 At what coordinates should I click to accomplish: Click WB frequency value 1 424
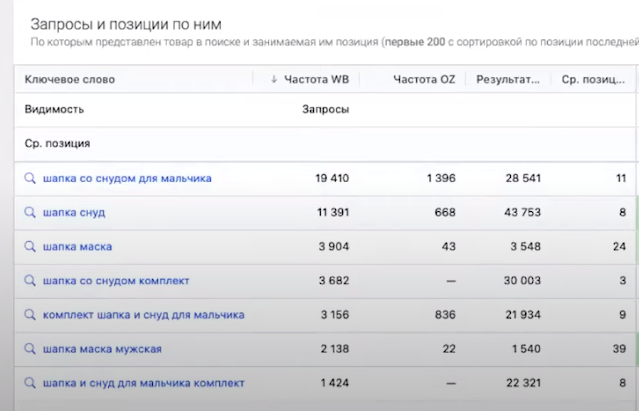[335, 383]
